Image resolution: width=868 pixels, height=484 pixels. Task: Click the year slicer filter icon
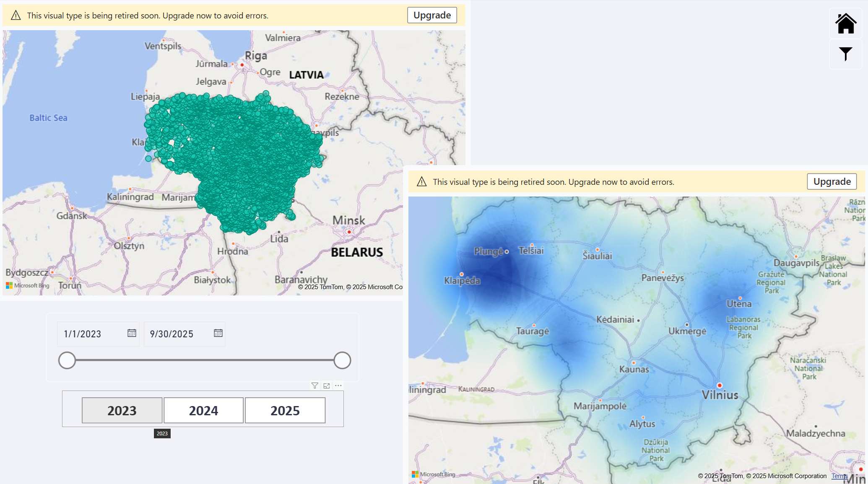coord(314,386)
